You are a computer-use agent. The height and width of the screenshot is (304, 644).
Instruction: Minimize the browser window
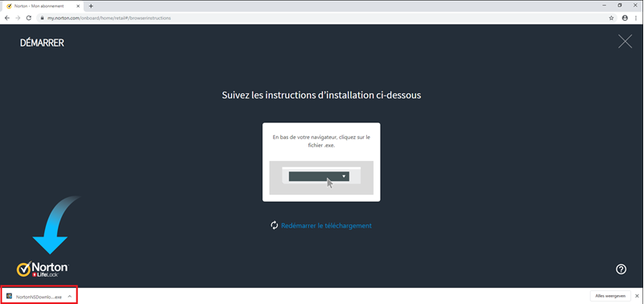point(605,6)
